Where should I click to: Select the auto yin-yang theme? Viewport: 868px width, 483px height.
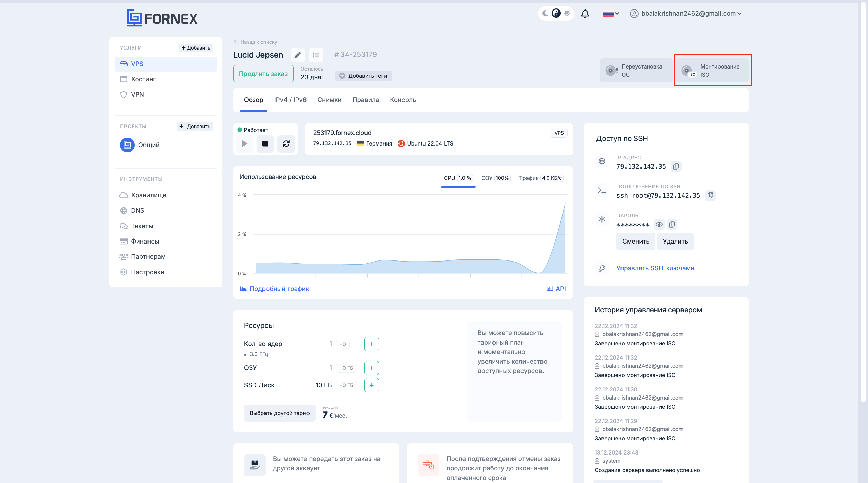coord(556,13)
